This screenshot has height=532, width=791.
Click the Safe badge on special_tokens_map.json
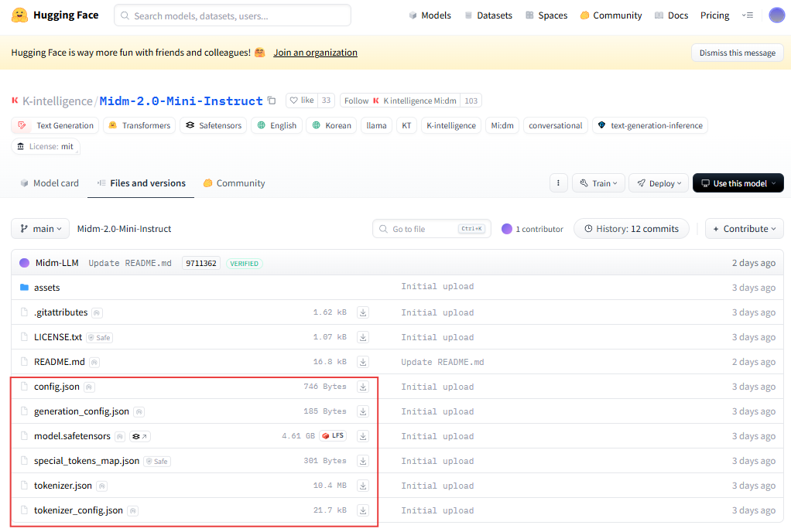[157, 461]
